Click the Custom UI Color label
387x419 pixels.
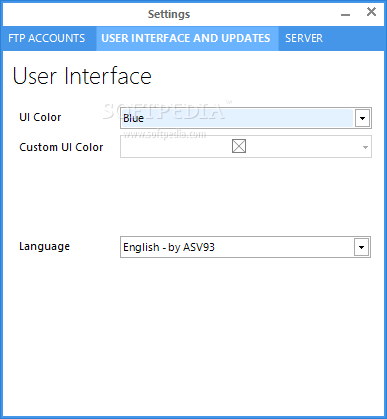click(x=61, y=147)
